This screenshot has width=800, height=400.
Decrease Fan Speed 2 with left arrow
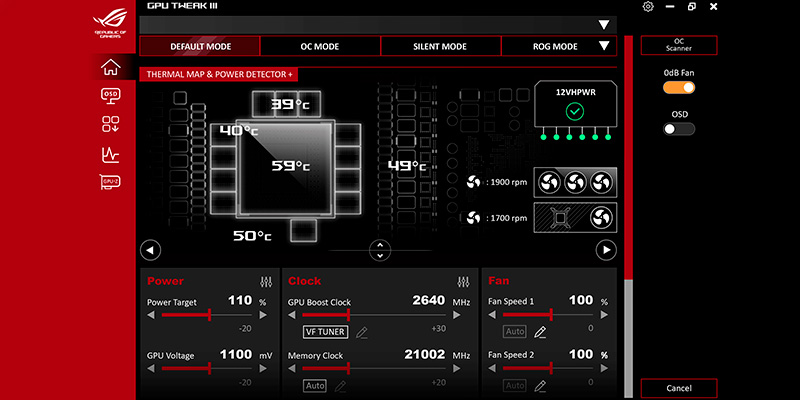tap(492, 368)
